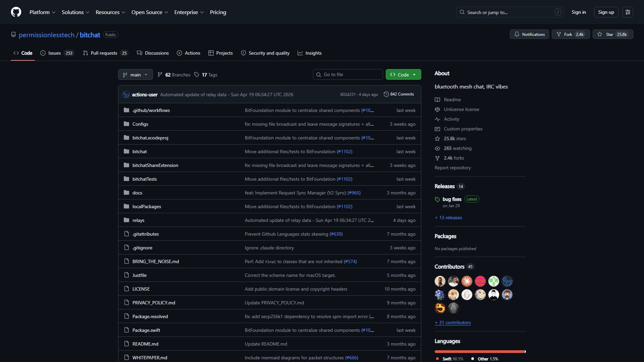Click the Report repository link
The width and height of the screenshot is (644, 362).
coord(453,168)
